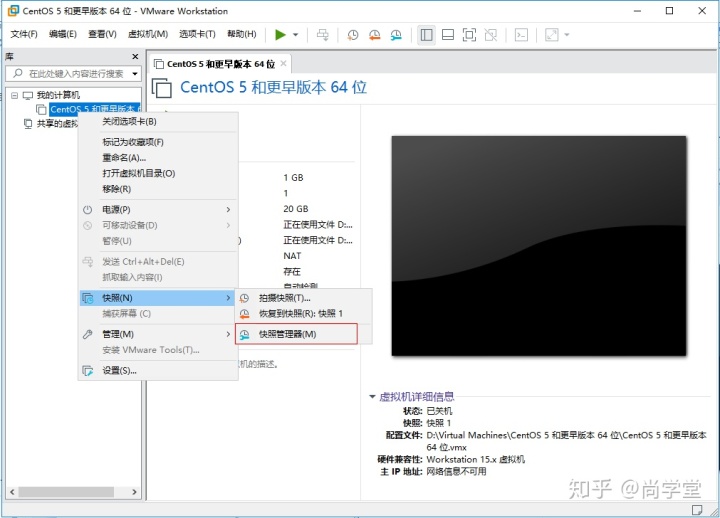Choose 设置(S)... in context menu
720x518 pixels.
158,371
